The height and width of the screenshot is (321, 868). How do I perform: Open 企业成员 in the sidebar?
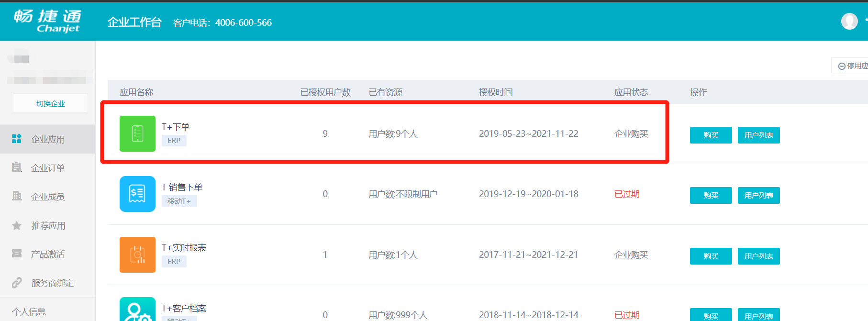pyautogui.click(x=48, y=197)
